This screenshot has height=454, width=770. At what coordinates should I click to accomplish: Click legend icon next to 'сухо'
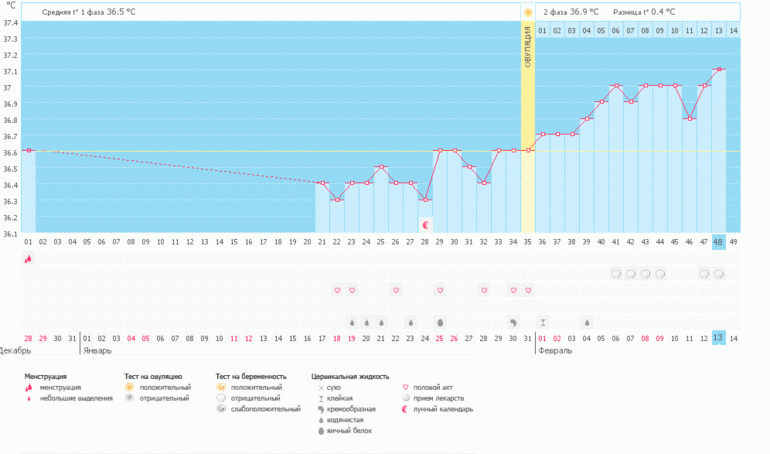[321, 388]
